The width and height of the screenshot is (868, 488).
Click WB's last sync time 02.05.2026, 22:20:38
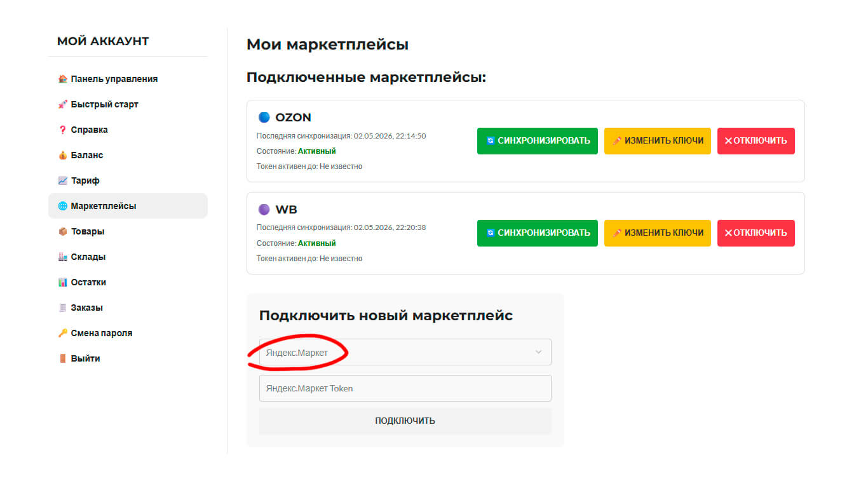click(x=390, y=227)
